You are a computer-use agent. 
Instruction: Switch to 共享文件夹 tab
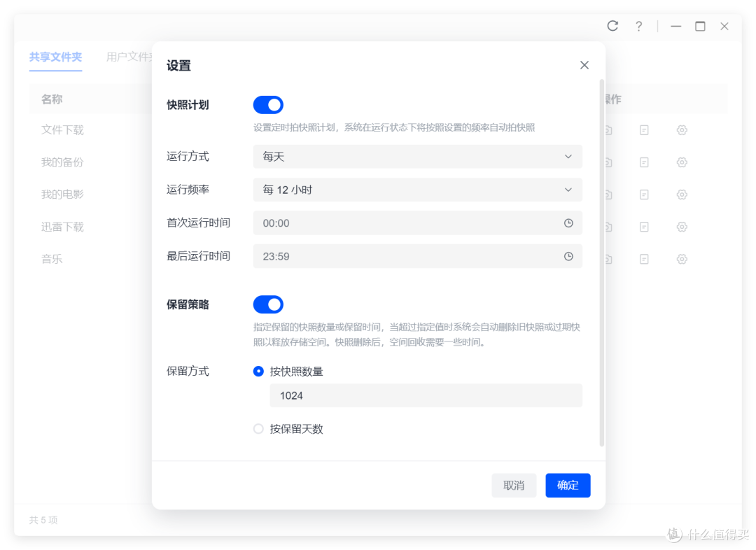click(55, 57)
